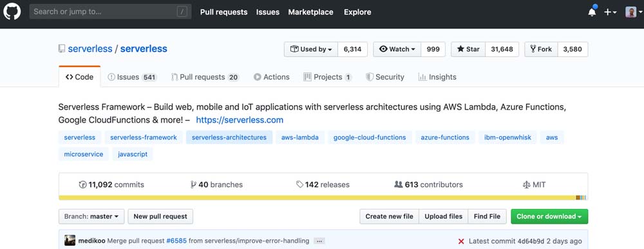This screenshot has height=249, width=644.
Task: View the 11,092 commits history
Action: (x=111, y=184)
